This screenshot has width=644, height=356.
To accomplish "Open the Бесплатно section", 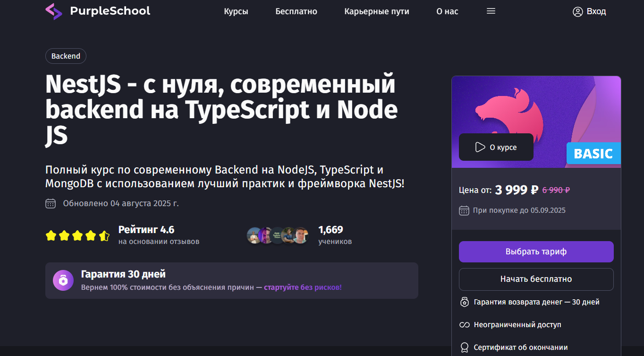I will 297,11.
